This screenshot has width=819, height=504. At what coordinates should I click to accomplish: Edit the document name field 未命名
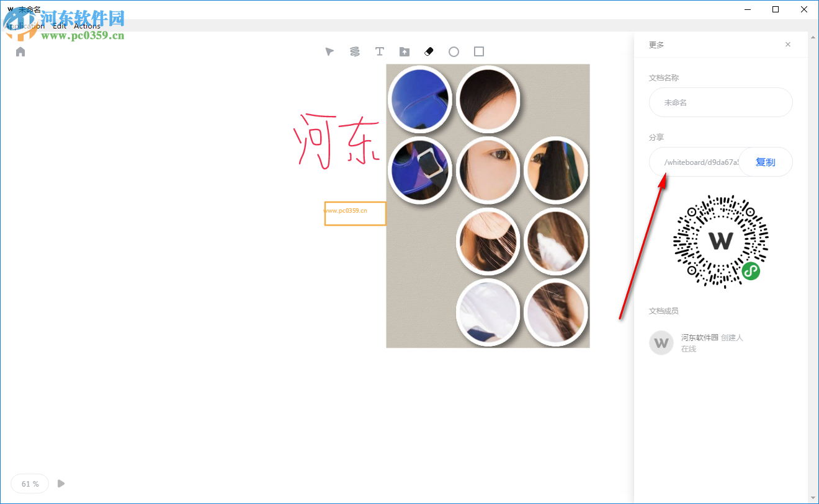point(721,102)
